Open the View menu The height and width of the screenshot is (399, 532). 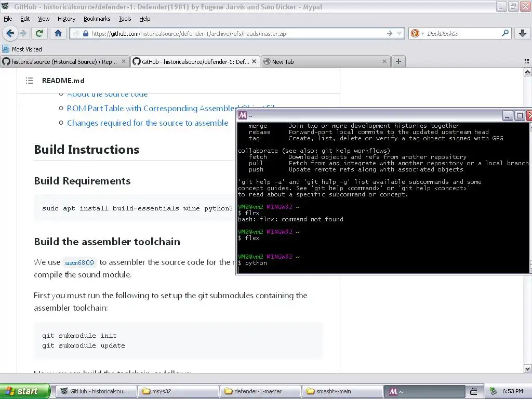pyautogui.click(x=44, y=19)
